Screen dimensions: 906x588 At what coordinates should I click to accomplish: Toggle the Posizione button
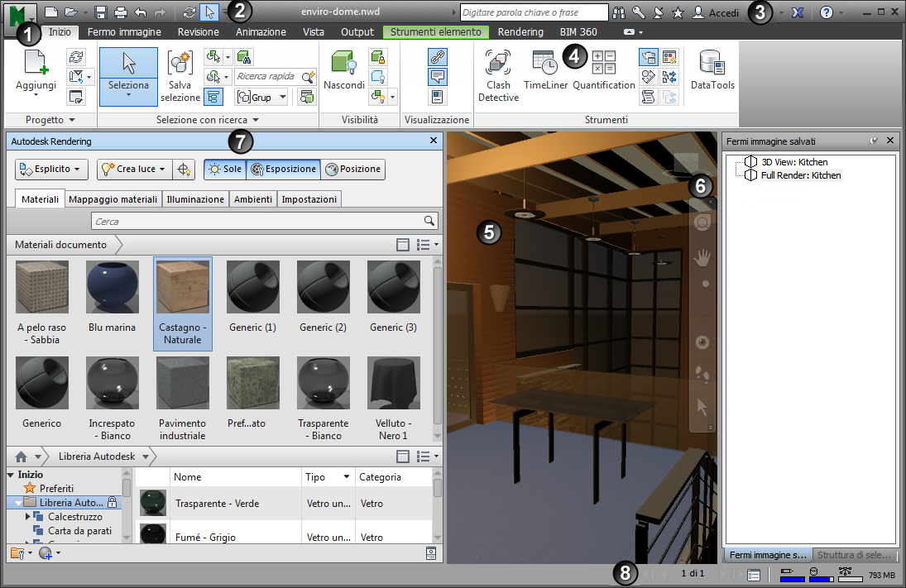(353, 170)
